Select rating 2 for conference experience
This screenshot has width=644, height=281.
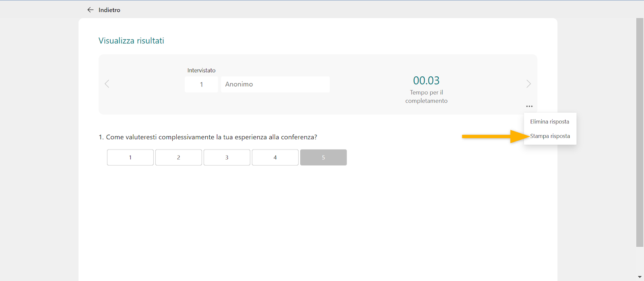pos(179,158)
